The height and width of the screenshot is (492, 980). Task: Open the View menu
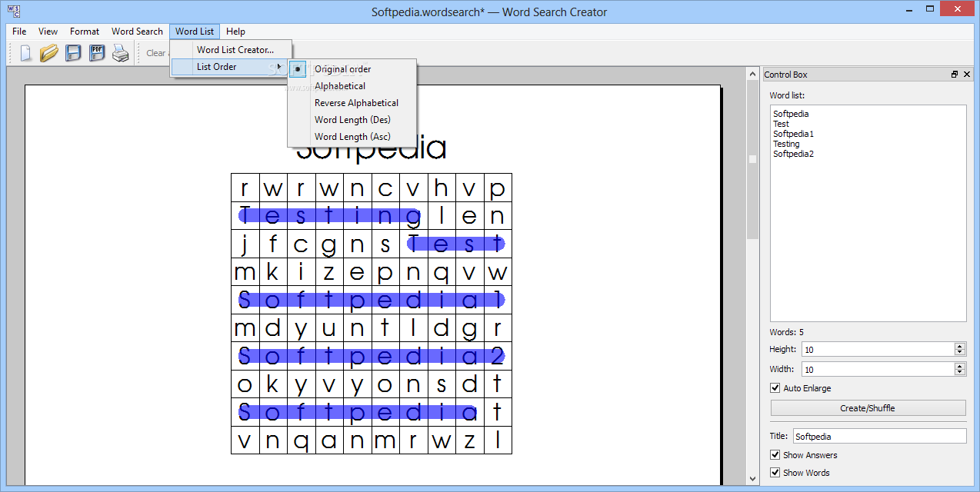(x=48, y=32)
